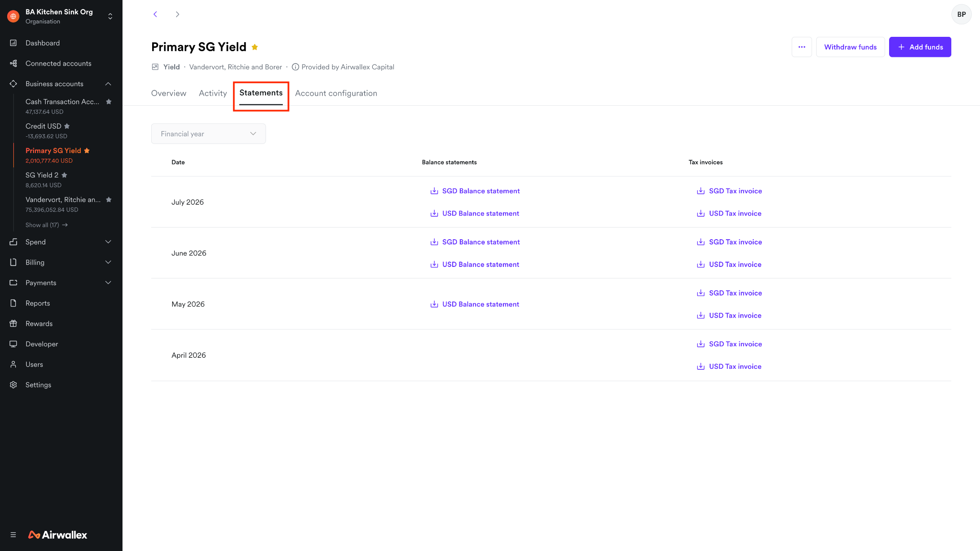Viewport: 980px width, 551px height.
Task: Click the Airwallex logo
Action: click(x=58, y=535)
